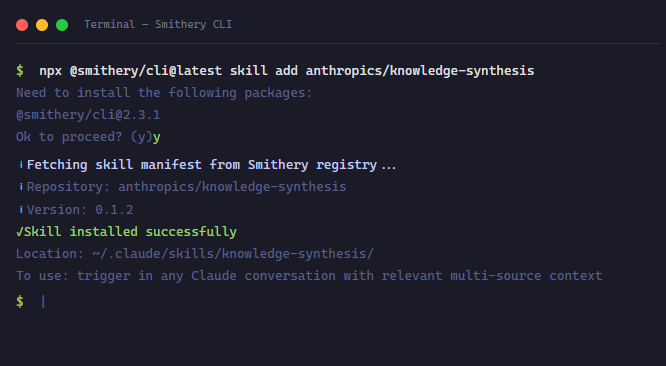The image size is (666, 366).
Task: Click the Terminal – Smithery CLI title
Action: coord(158,25)
